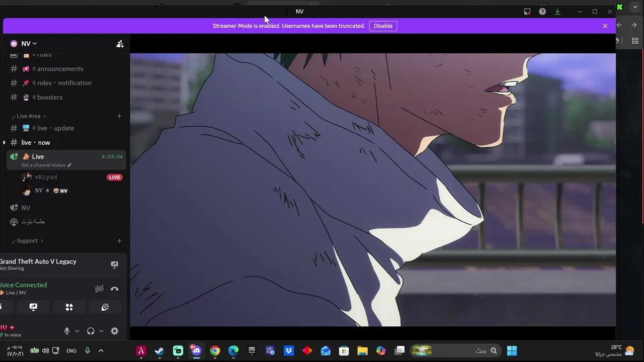Click the browser grid apps icon
This screenshot has height=362, width=644.
click(635, 41)
